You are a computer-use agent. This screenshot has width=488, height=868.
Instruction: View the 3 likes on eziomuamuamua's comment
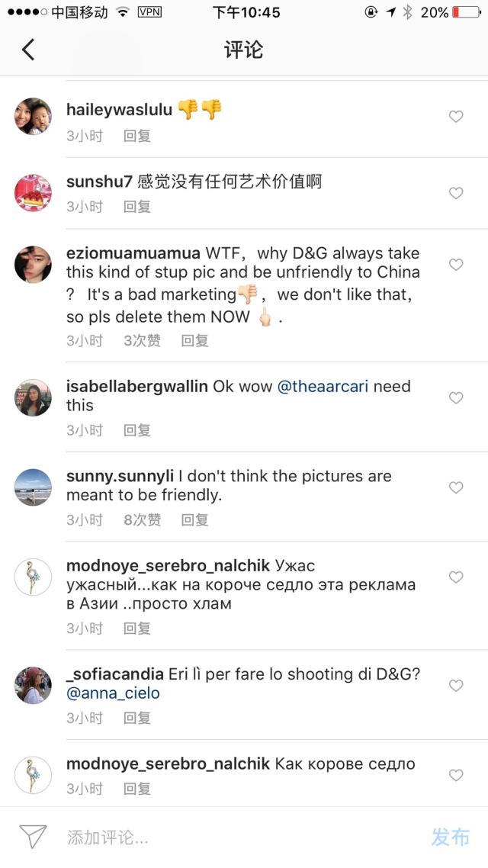(143, 341)
